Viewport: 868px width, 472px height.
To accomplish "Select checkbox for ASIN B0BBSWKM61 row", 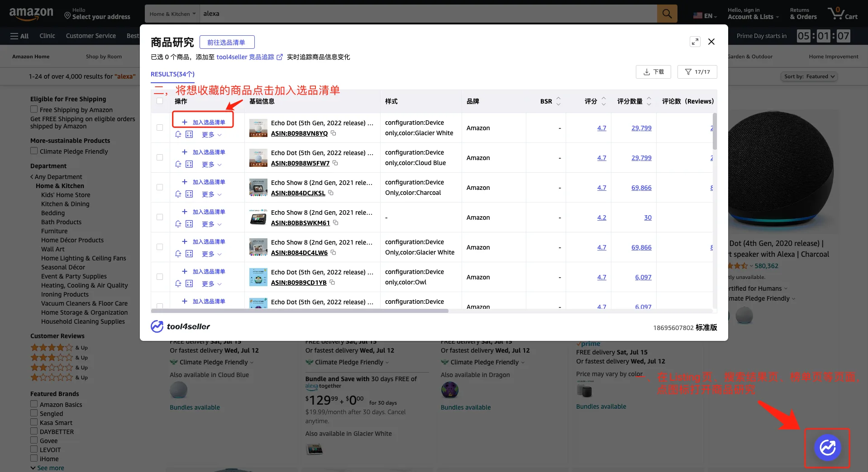I will [160, 217].
